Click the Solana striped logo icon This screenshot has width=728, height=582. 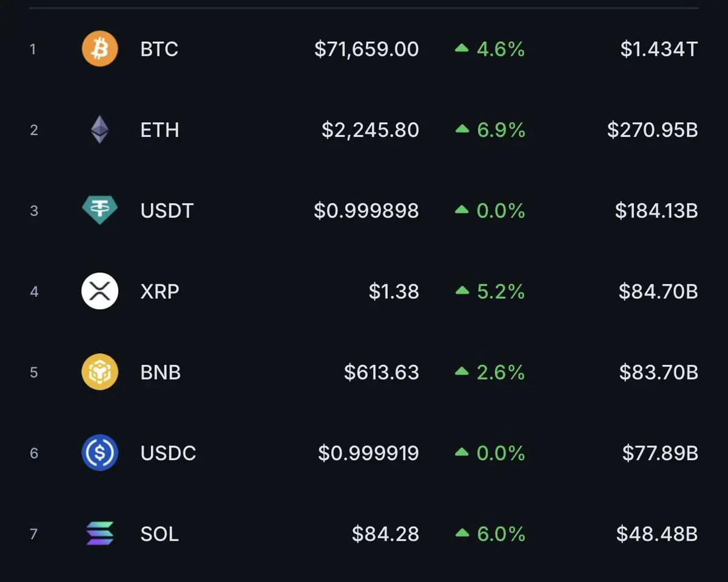point(99,533)
